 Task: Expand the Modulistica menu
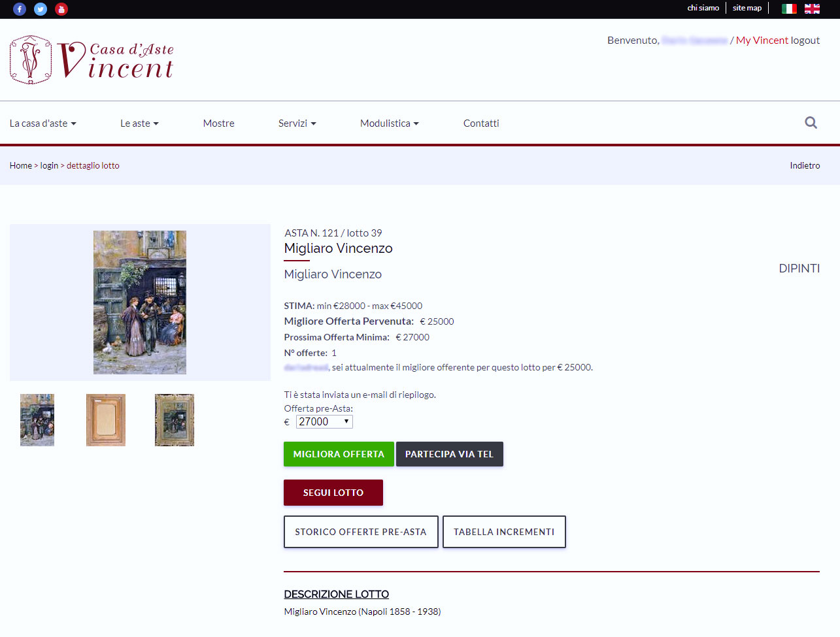(389, 123)
